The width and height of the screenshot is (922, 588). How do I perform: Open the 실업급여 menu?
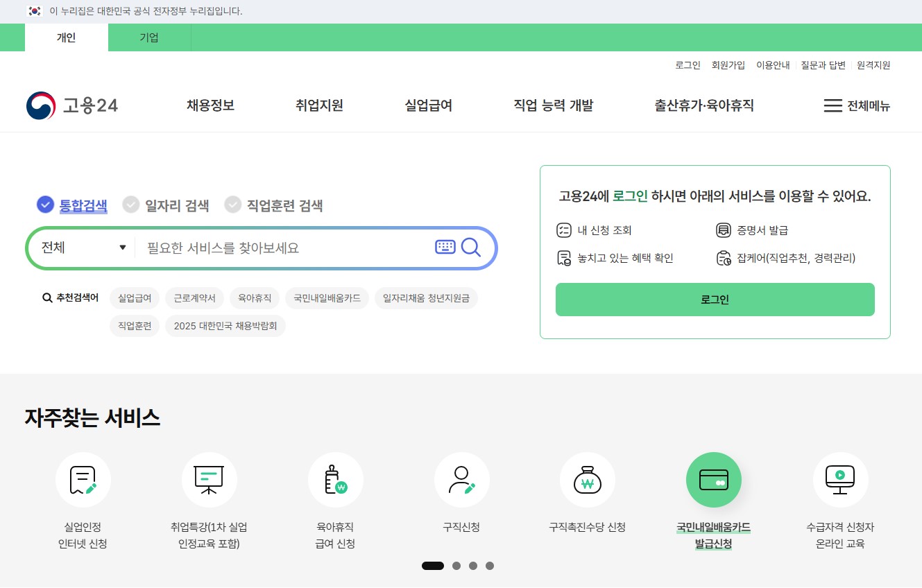pos(428,105)
